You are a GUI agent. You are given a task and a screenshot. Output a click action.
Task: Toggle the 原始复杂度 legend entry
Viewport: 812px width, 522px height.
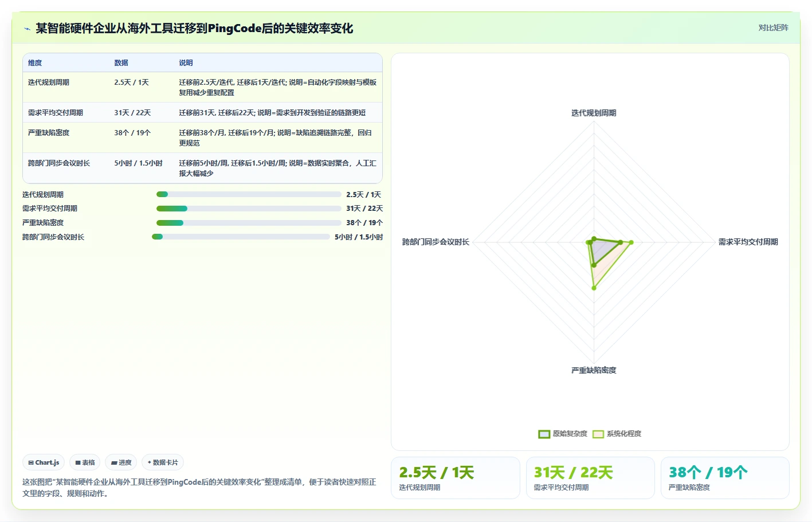(563, 434)
